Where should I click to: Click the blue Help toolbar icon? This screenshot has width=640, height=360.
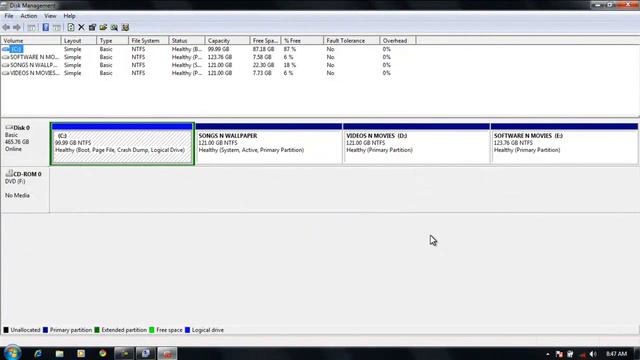click(45, 27)
